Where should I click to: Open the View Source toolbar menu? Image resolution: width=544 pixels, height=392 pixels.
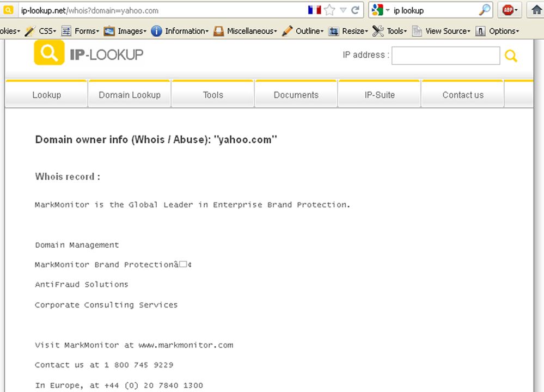(441, 31)
